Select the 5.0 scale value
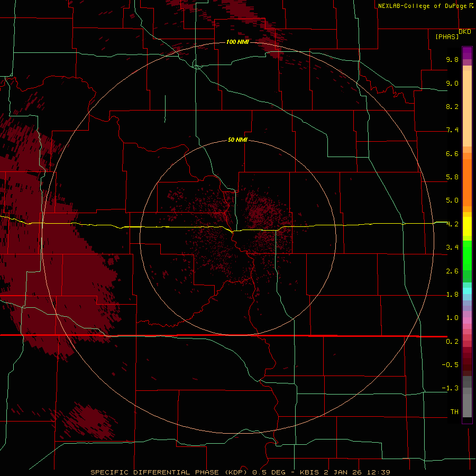This screenshot has height=476, width=476. point(452,200)
